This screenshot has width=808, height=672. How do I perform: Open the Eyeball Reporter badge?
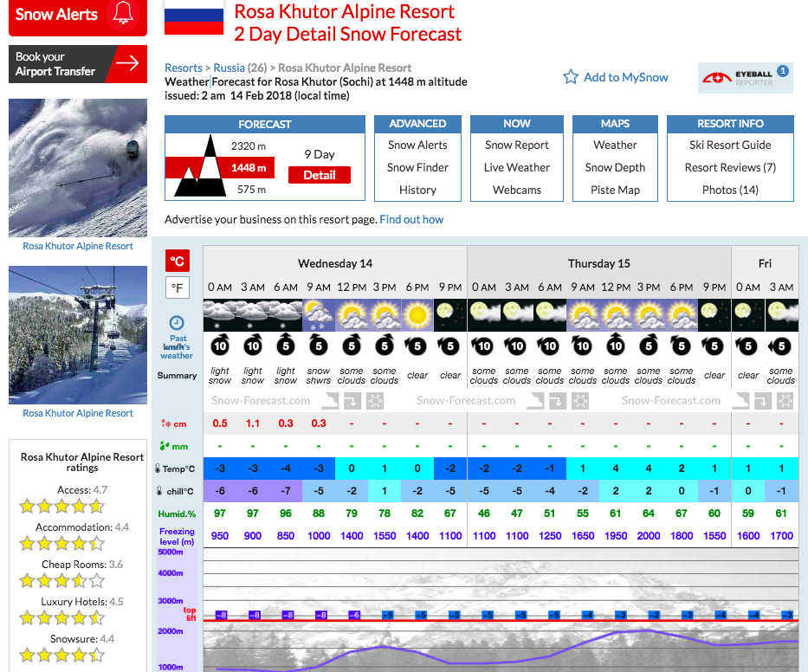745,78
